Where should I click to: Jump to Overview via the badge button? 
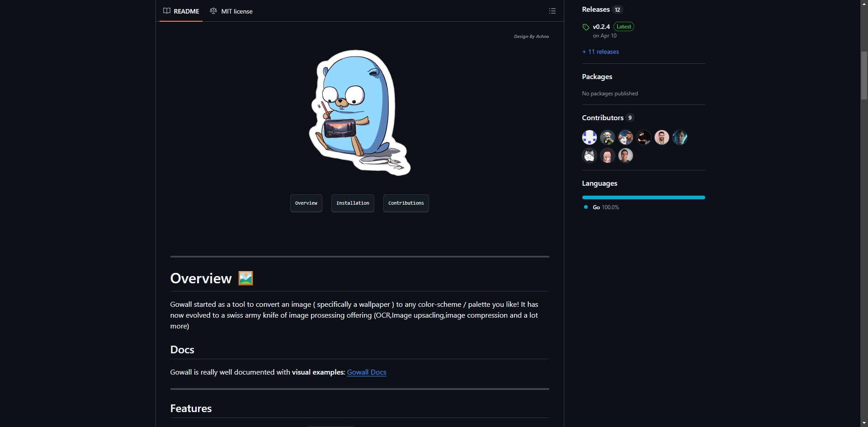(306, 203)
